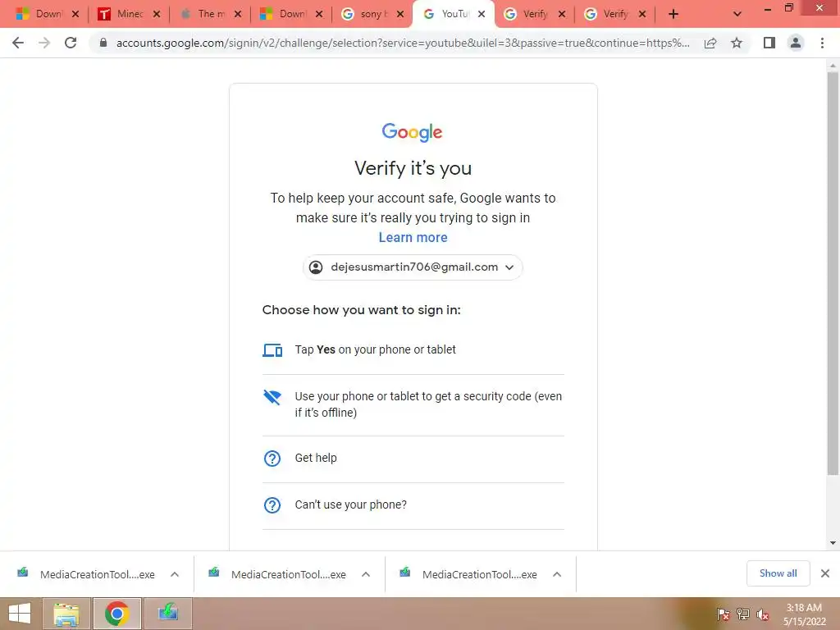Click the page vertical scrollbar
The image size is (840, 630).
coord(833,273)
